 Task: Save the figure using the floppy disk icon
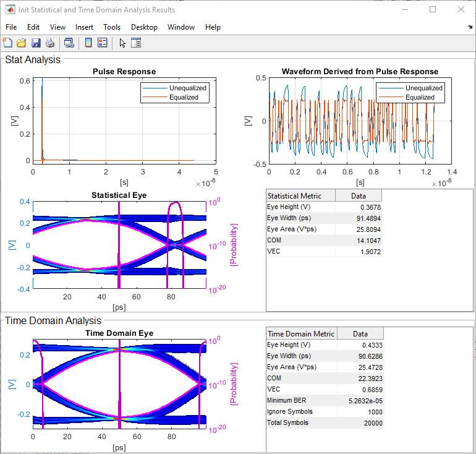(x=35, y=43)
